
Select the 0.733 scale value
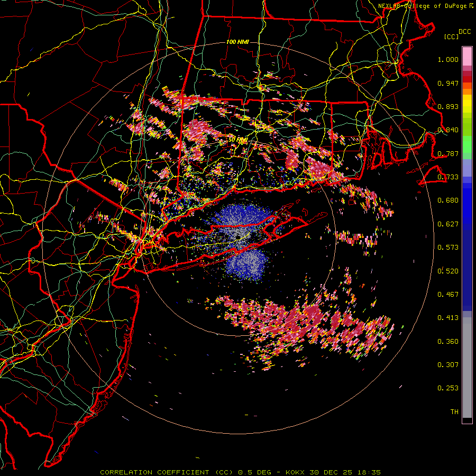pyautogui.click(x=448, y=177)
